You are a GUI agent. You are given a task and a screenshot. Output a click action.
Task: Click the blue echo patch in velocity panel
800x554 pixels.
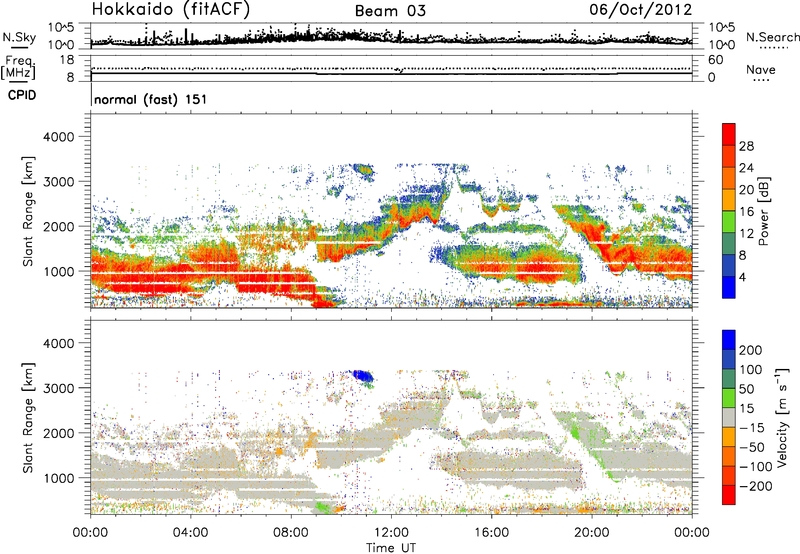(x=363, y=376)
